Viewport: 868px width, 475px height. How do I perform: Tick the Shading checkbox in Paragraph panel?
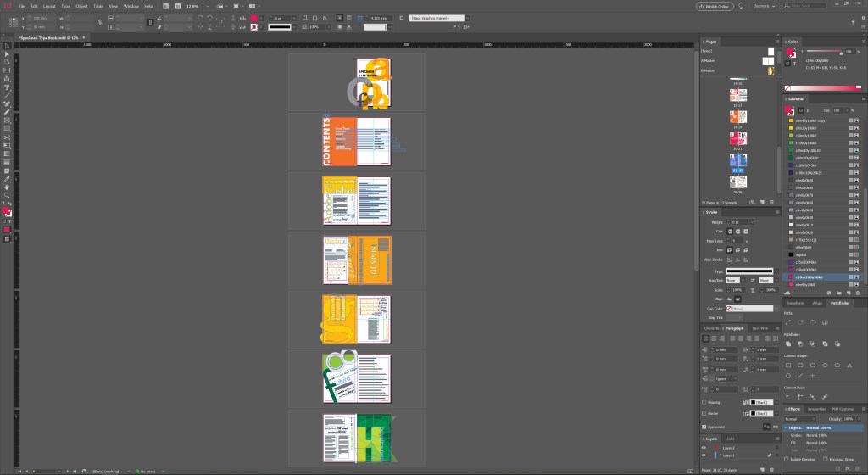point(704,402)
